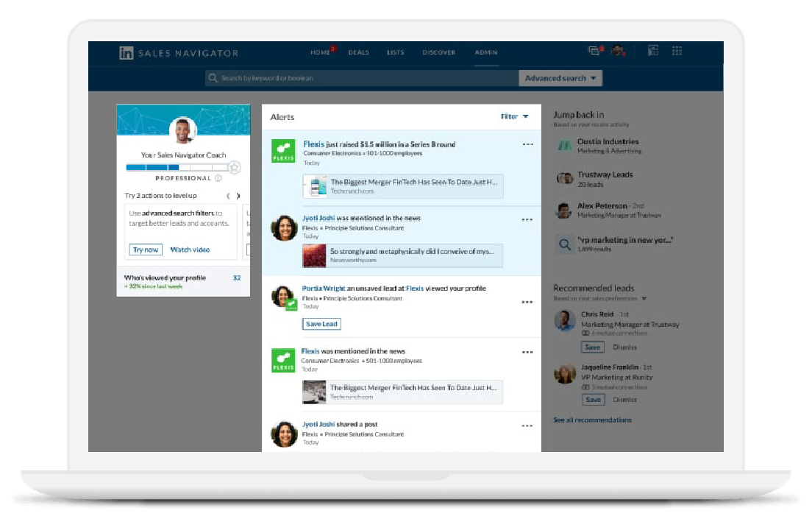Open the profile avatar menu in the header
The height and width of the screenshot is (530, 812).
coord(618,51)
